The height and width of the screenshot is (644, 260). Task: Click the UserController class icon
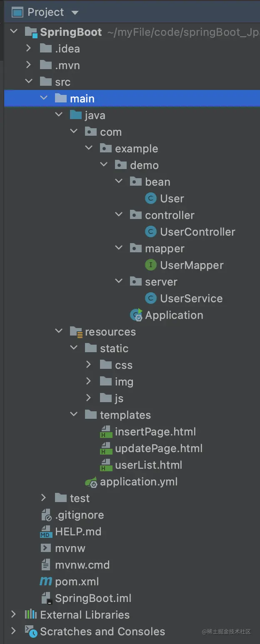tap(150, 232)
